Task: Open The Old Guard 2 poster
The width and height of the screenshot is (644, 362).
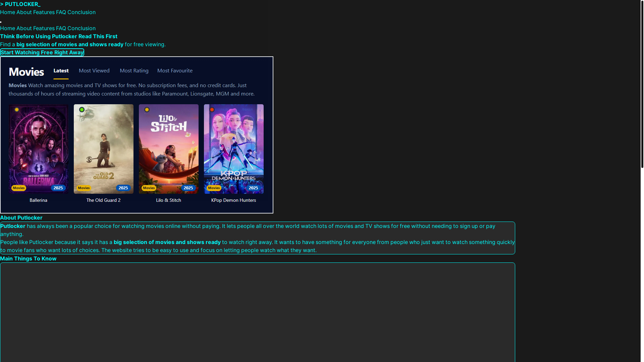Action: tap(104, 149)
